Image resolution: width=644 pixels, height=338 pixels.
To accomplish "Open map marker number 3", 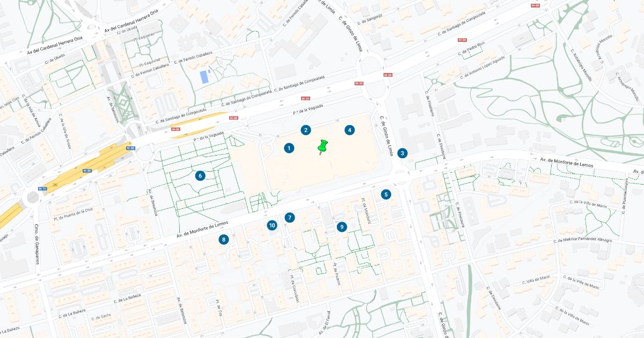I will click(x=402, y=153).
